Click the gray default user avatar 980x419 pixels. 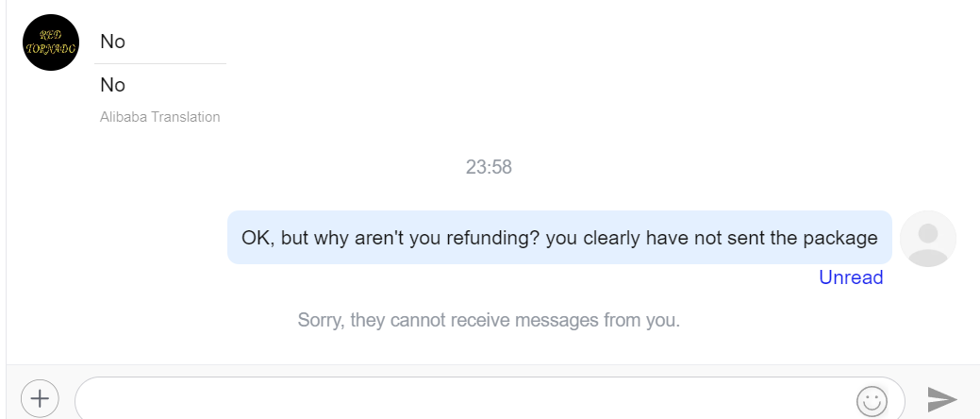point(928,238)
